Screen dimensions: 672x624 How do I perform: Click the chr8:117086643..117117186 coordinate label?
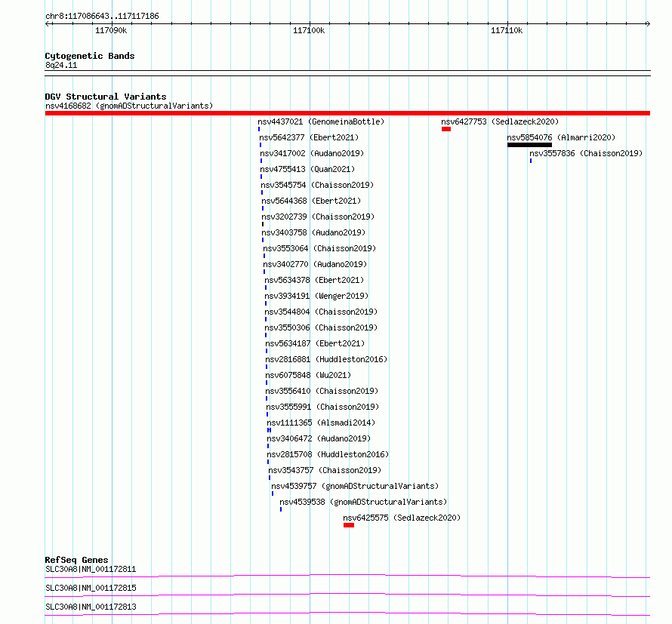tap(102, 17)
